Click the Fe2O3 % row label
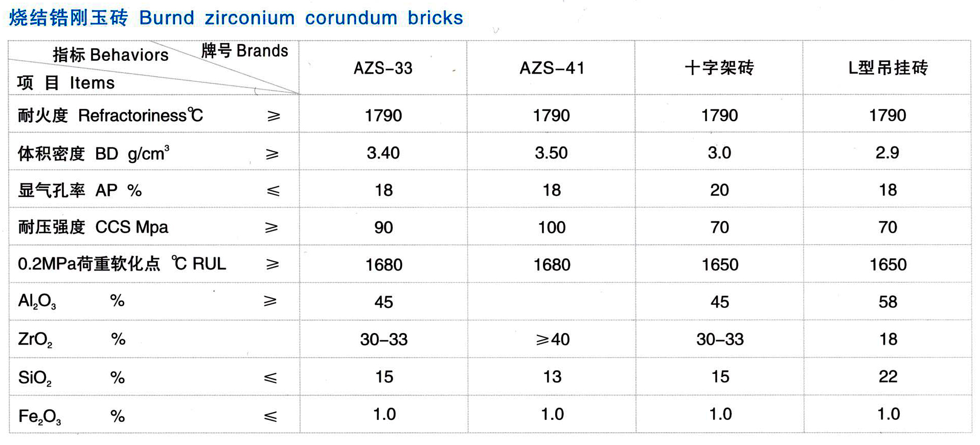This screenshot has height=445, width=980. click(72, 416)
